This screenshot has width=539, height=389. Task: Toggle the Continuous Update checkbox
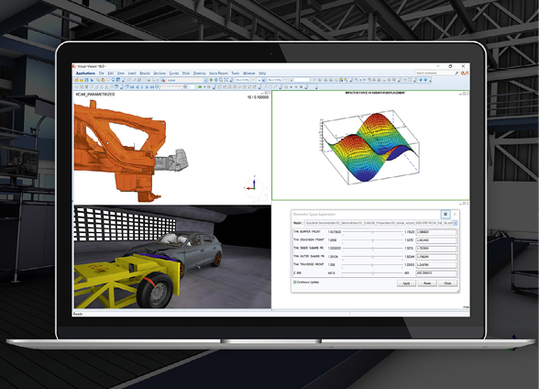tap(295, 282)
